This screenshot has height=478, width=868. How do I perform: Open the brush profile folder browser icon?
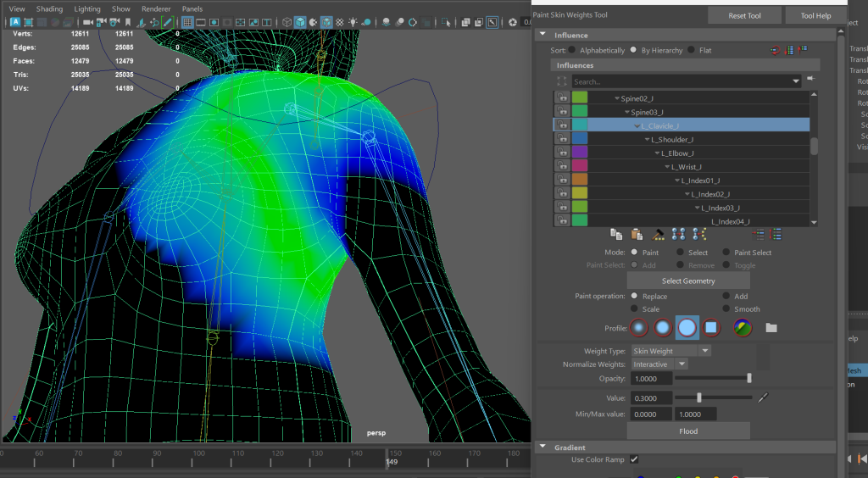771,327
